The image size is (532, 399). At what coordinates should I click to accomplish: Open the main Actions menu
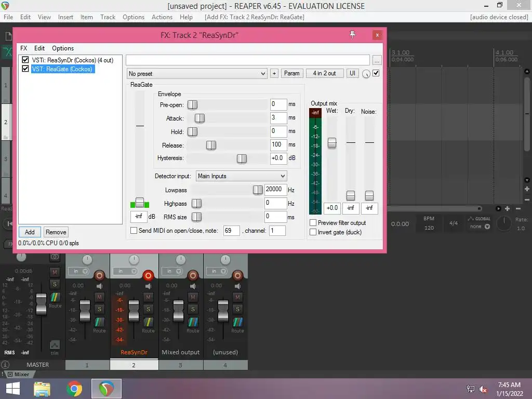coord(162,17)
